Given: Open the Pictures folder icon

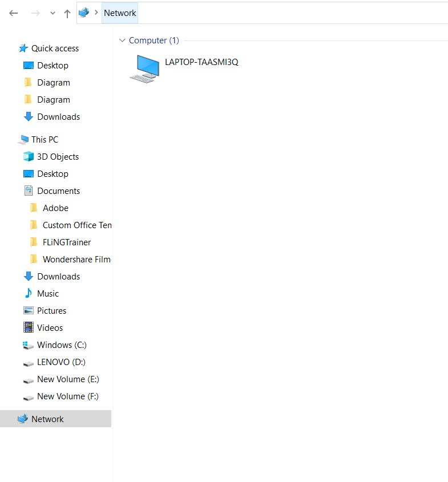Looking at the screenshot, I should (29, 311).
